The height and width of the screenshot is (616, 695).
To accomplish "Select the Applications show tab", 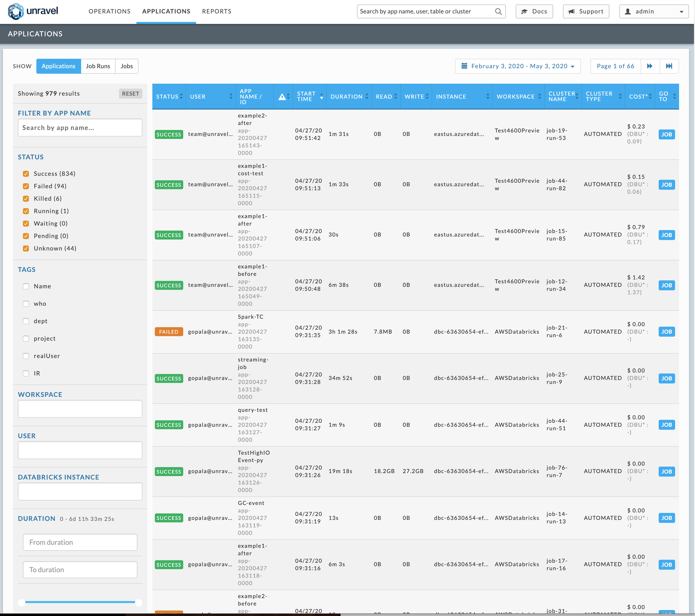I will (58, 66).
